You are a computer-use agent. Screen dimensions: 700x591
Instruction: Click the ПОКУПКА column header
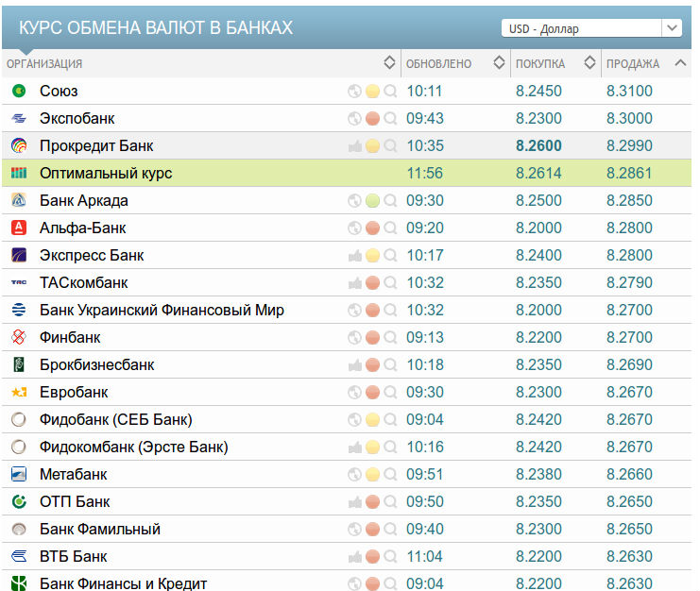540,64
